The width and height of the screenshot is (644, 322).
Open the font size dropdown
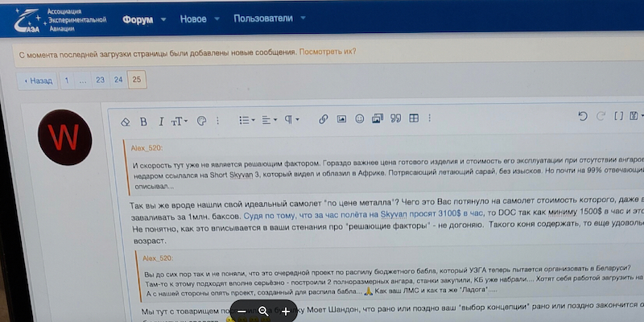click(180, 121)
